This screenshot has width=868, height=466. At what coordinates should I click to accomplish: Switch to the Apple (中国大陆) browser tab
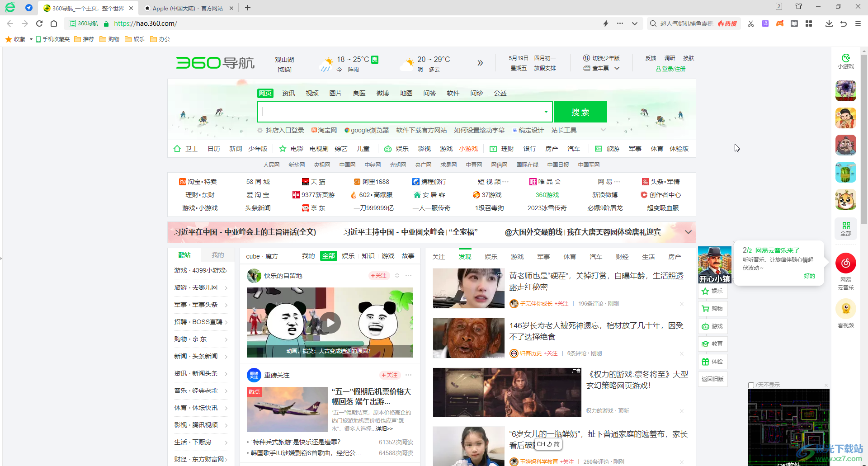pos(187,8)
